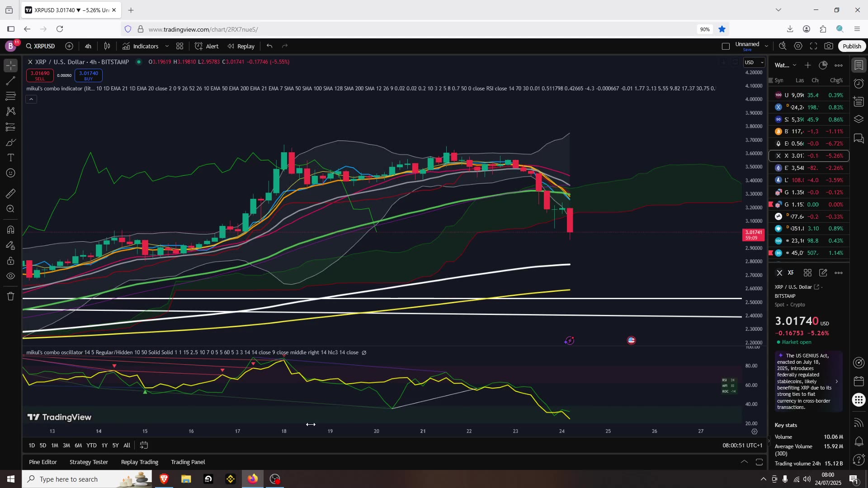Open favorite indicators dropdown arrow

click(167, 46)
